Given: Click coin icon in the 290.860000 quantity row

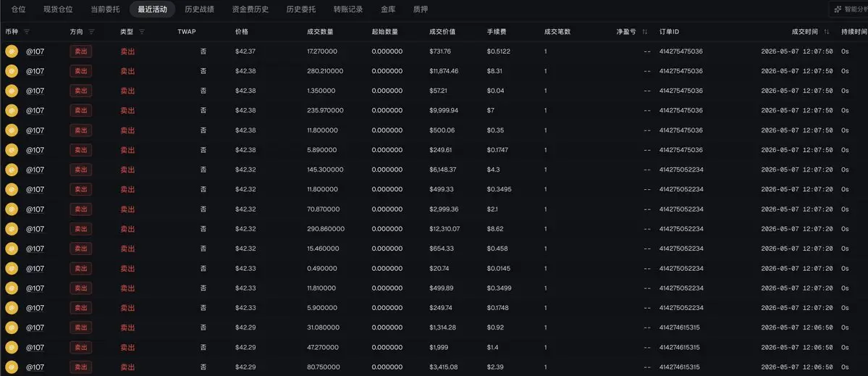Looking at the screenshot, I should [x=12, y=229].
